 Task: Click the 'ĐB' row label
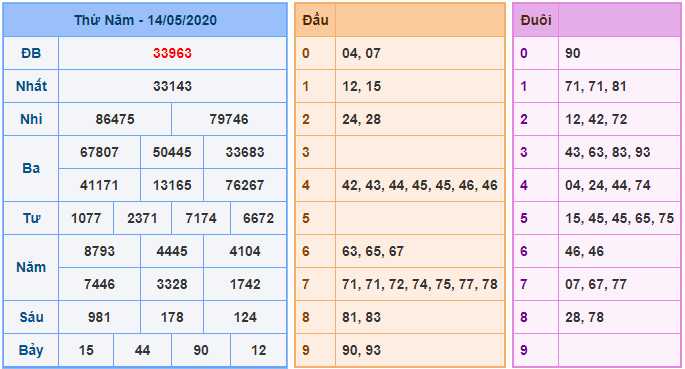(x=31, y=53)
